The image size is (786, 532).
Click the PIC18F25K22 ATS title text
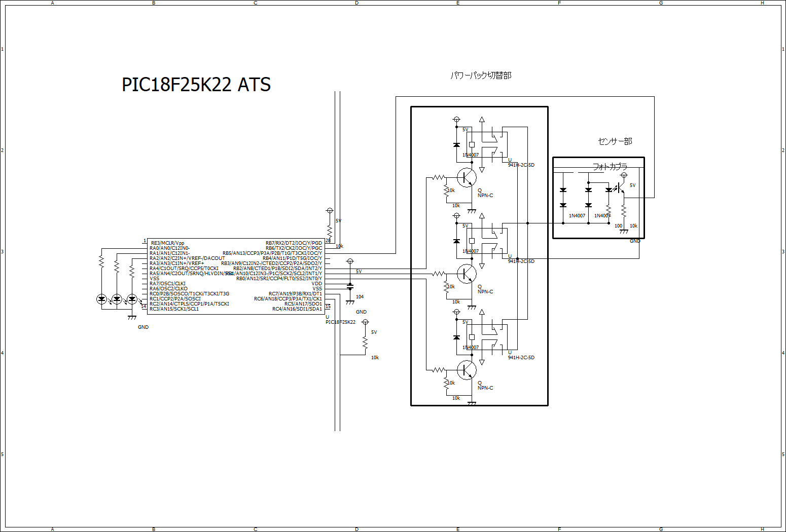196,85
